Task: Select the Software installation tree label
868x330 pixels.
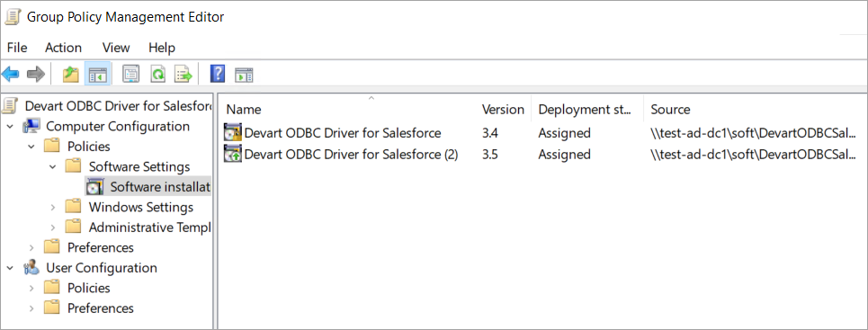Action: [160, 187]
